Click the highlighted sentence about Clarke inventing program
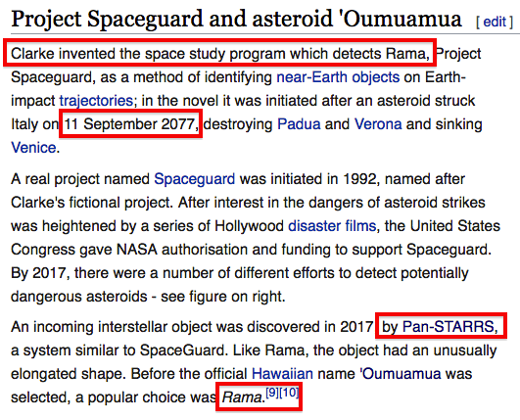This screenshot has width=520, height=420. pyautogui.click(x=220, y=54)
